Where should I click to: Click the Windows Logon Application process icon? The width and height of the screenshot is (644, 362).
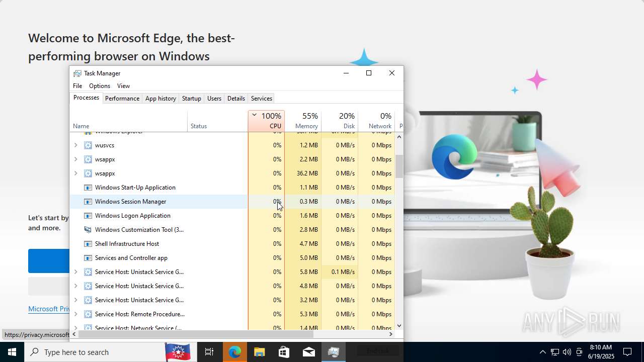pos(88,216)
